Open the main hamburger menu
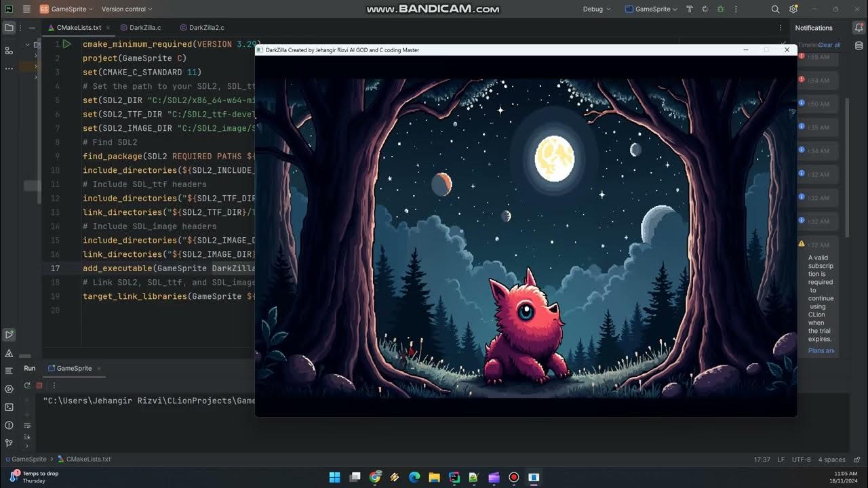This screenshot has height=488, width=868. point(26,9)
